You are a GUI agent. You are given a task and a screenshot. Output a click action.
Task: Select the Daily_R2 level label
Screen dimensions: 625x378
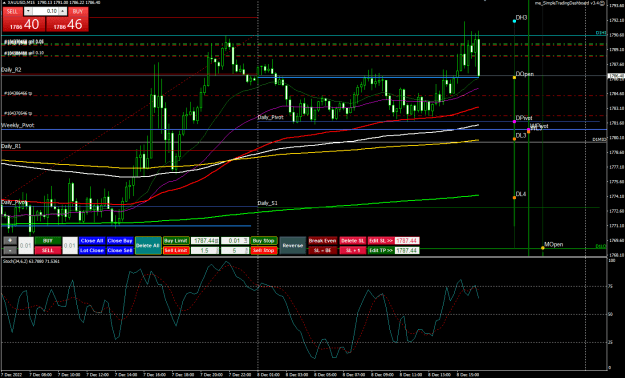[12, 70]
